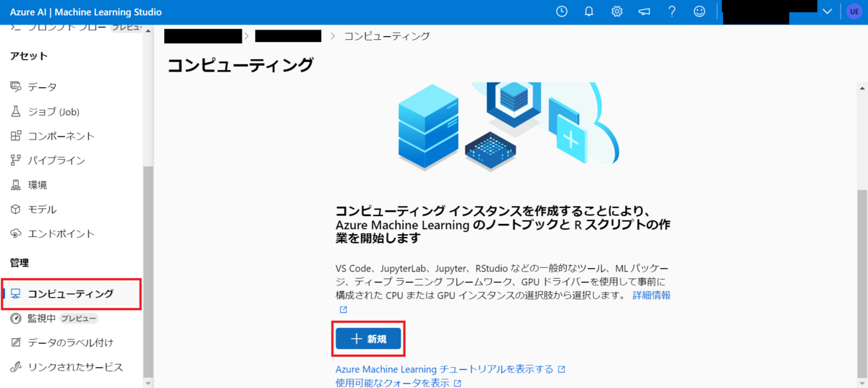Open the settings gear in header
Image resolution: width=868 pixels, height=388 pixels.
click(617, 12)
